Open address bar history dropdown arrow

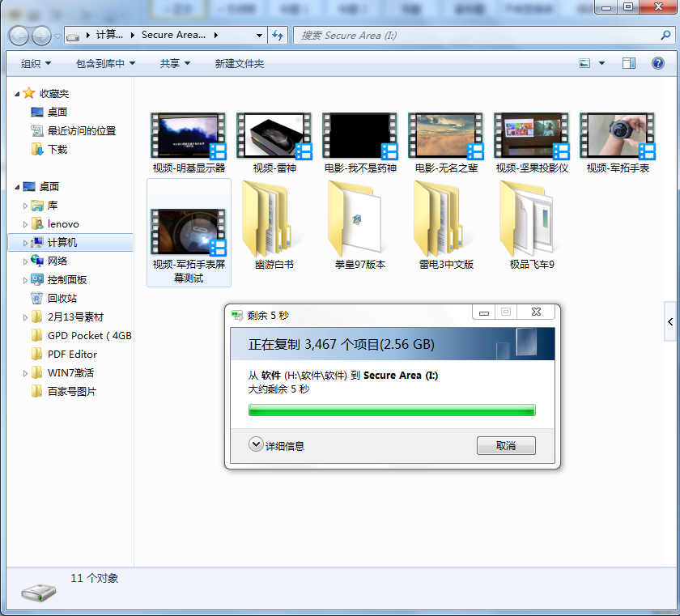coord(259,35)
